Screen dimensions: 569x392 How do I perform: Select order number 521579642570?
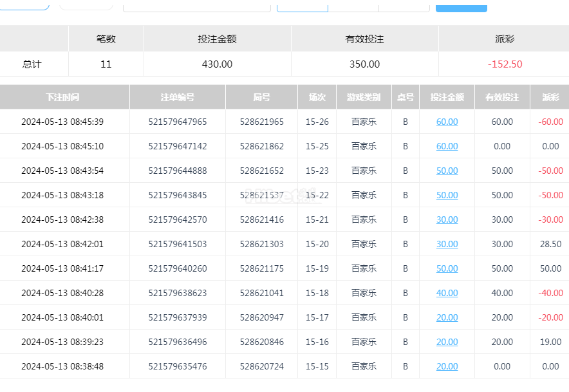pyautogui.click(x=178, y=219)
